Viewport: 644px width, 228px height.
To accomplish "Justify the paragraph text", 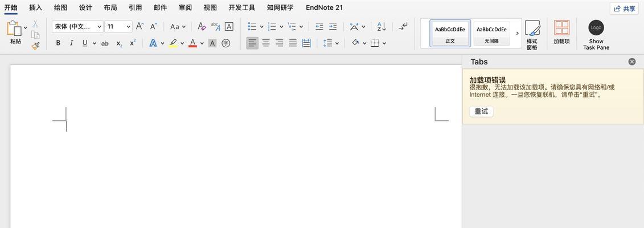I will pos(293,43).
